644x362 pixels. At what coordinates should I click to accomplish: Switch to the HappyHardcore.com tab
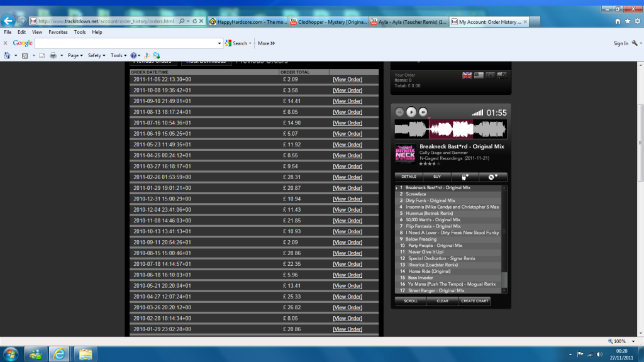coord(247,22)
